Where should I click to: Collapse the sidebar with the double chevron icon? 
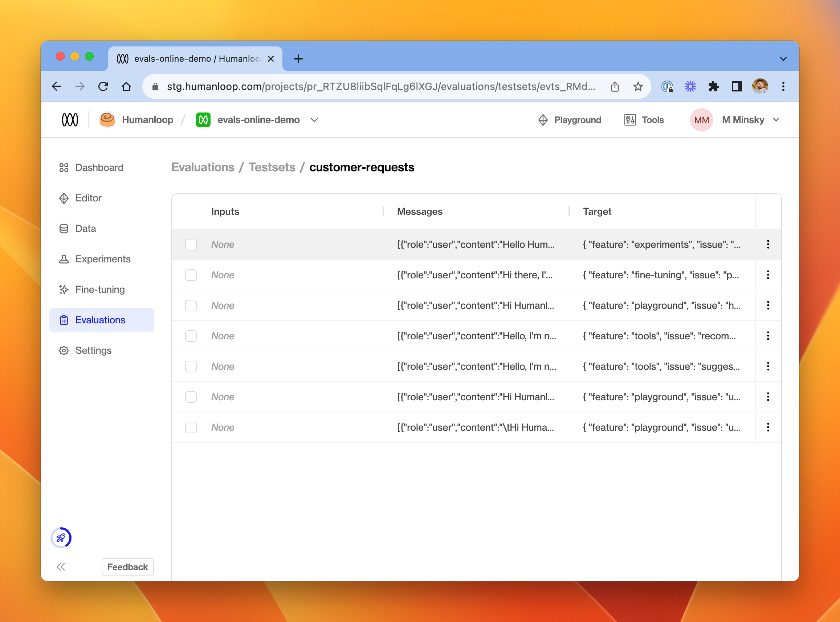point(61,566)
